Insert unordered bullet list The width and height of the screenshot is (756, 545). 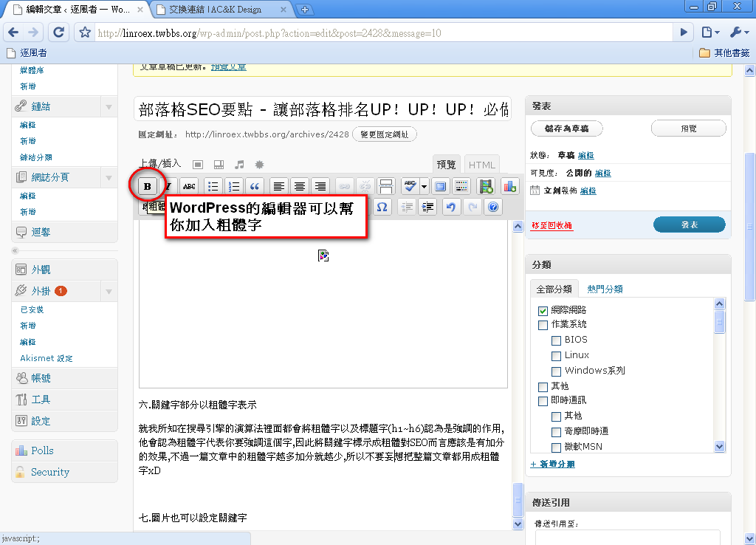click(x=213, y=186)
